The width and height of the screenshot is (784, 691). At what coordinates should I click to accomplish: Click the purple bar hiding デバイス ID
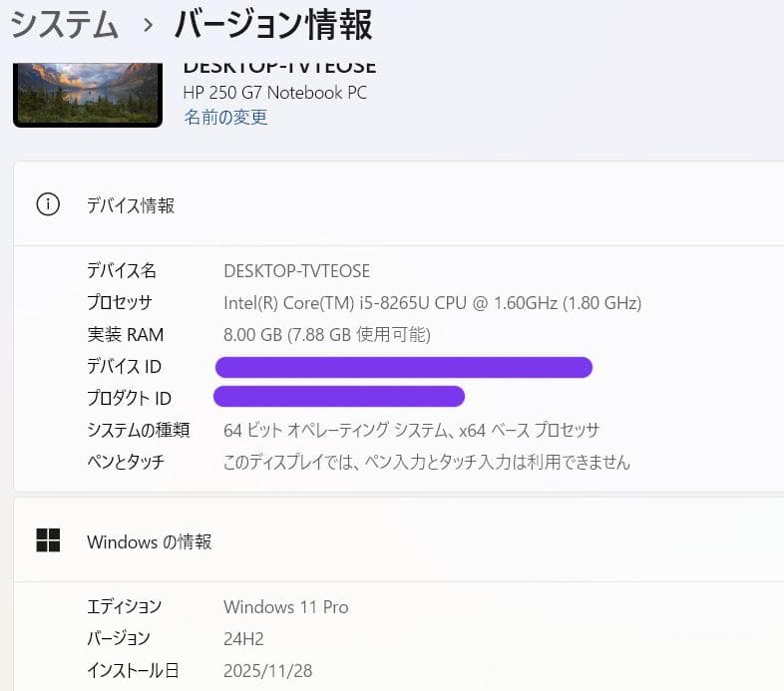pos(403,367)
